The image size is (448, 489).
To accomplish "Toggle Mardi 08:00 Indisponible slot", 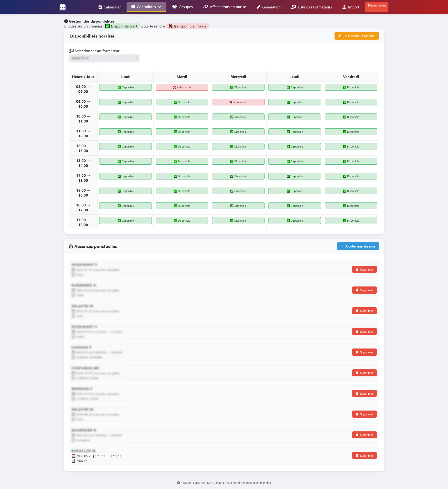I will 182,87.
